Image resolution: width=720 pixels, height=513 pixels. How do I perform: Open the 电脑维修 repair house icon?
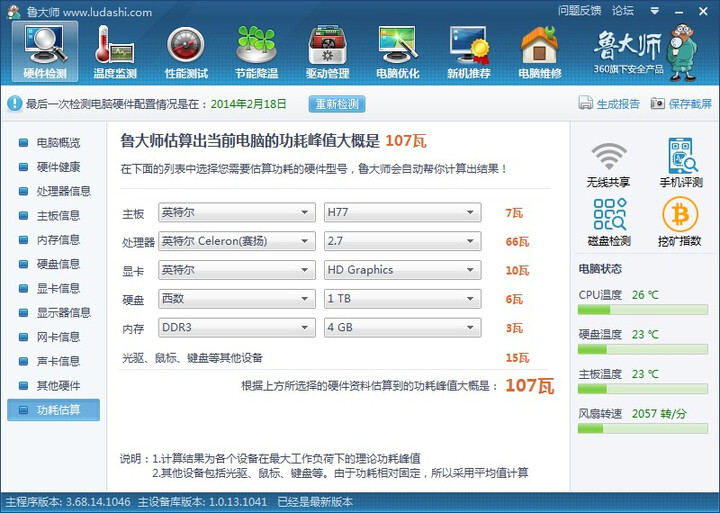[x=540, y=51]
